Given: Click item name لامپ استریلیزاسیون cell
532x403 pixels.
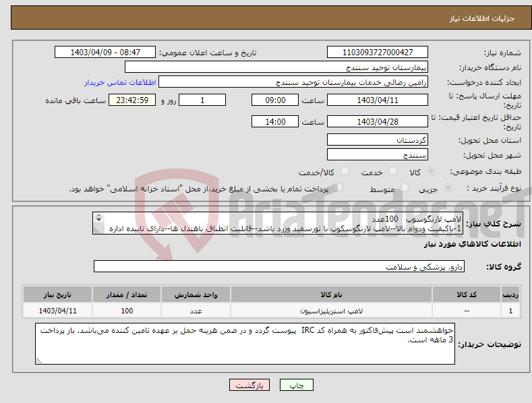Looking at the screenshot, I should tap(331, 311).
